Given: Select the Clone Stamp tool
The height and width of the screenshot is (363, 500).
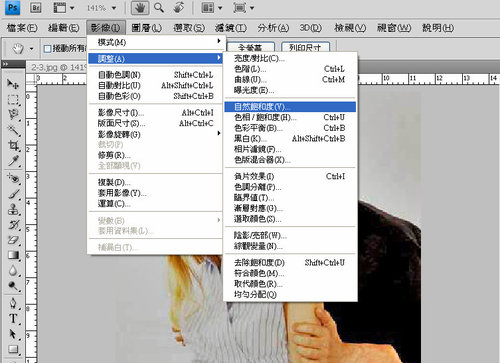Looking at the screenshot, I should tap(13, 210).
